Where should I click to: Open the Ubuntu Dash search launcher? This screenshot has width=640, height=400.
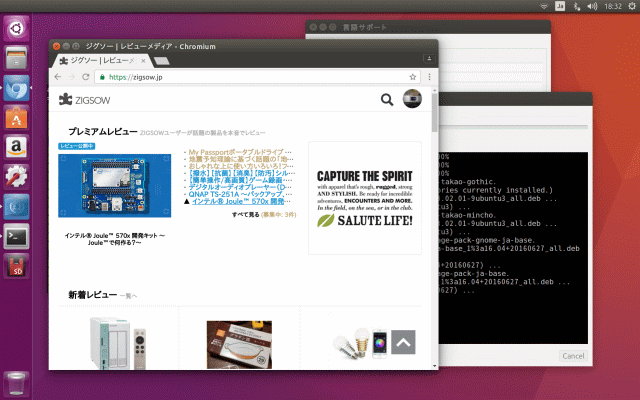(x=16, y=28)
